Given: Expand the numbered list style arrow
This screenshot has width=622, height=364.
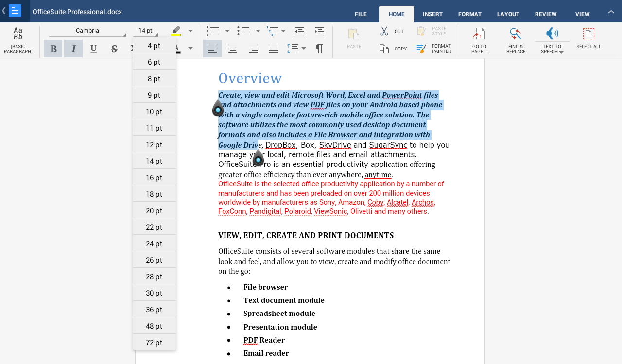Looking at the screenshot, I should [x=227, y=31].
